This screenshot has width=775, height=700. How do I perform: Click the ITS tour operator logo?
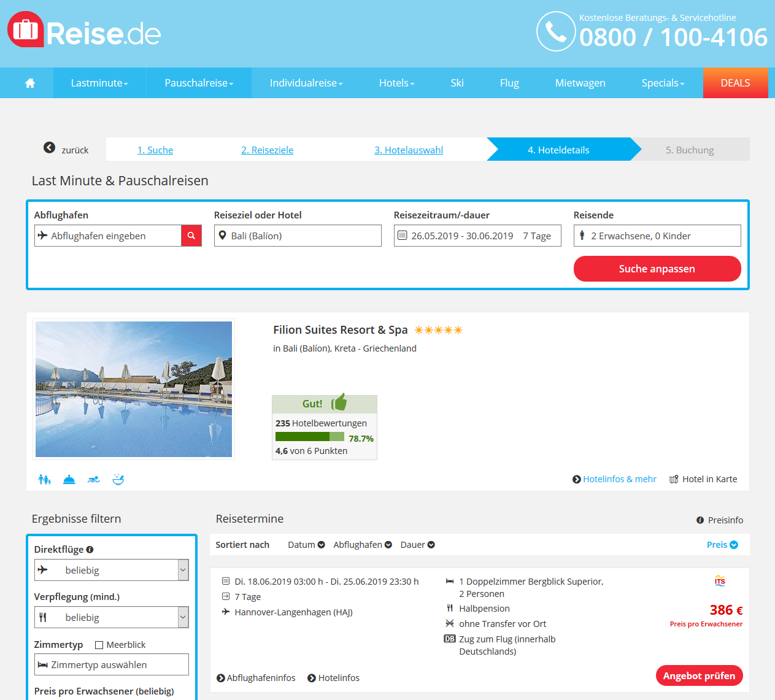tap(720, 581)
